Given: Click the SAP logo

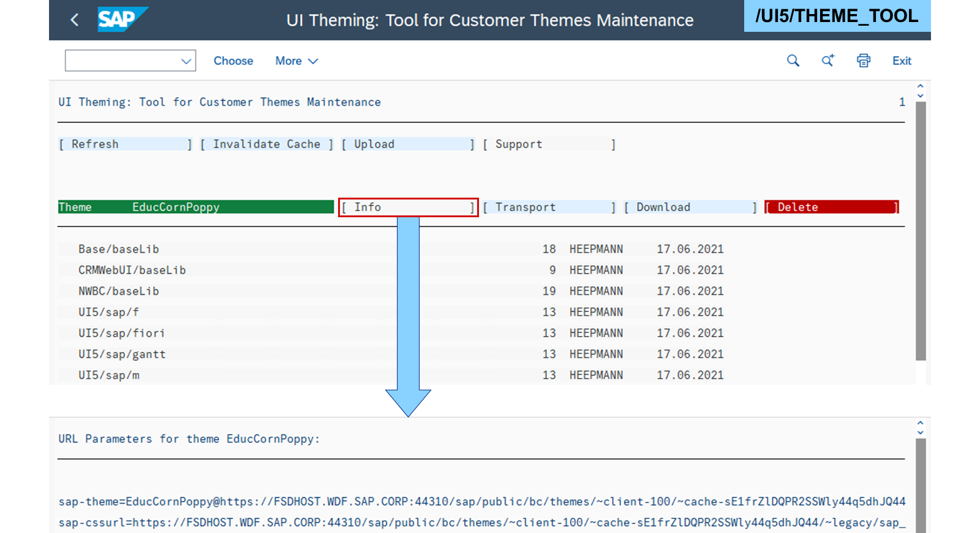Looking at the screenshot, I should [123, 19].
